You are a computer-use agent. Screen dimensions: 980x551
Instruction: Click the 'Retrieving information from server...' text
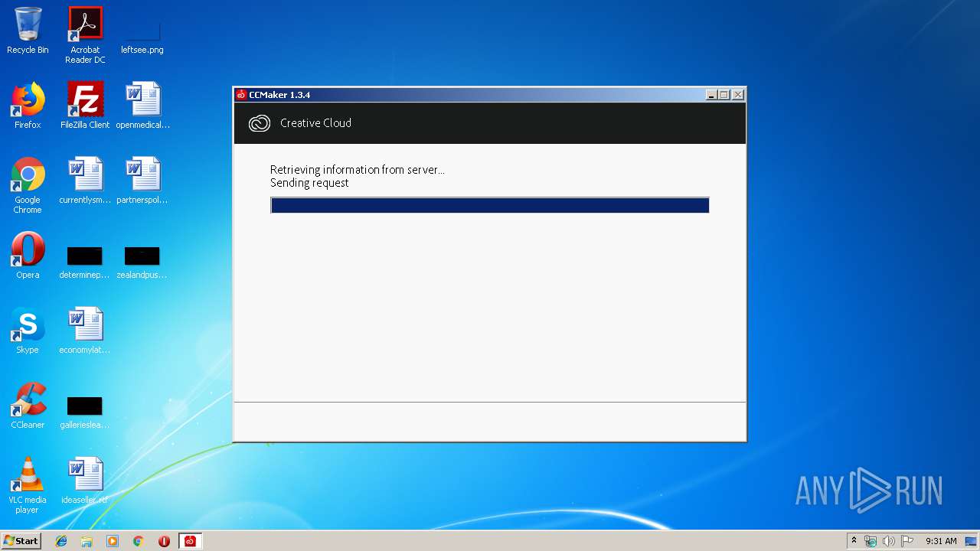click(357, 170)
